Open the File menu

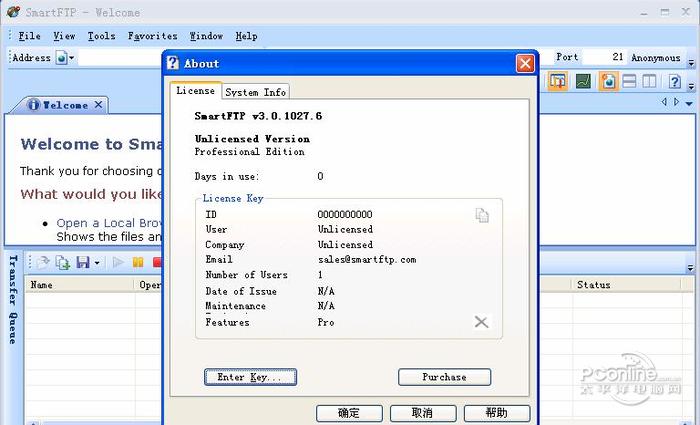click(29, 36)
